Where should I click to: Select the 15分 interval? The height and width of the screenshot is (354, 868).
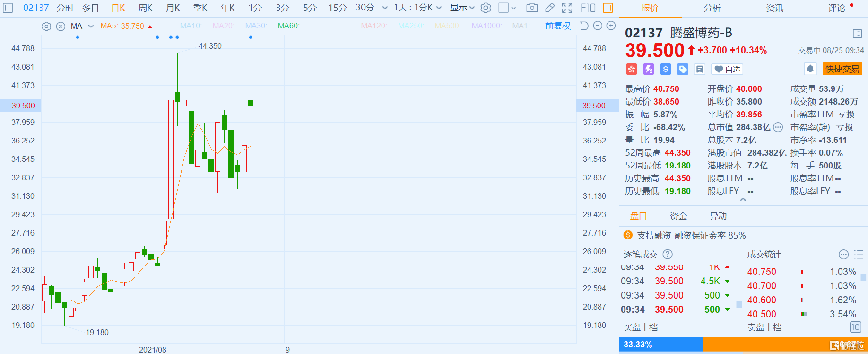click(338, 8)
